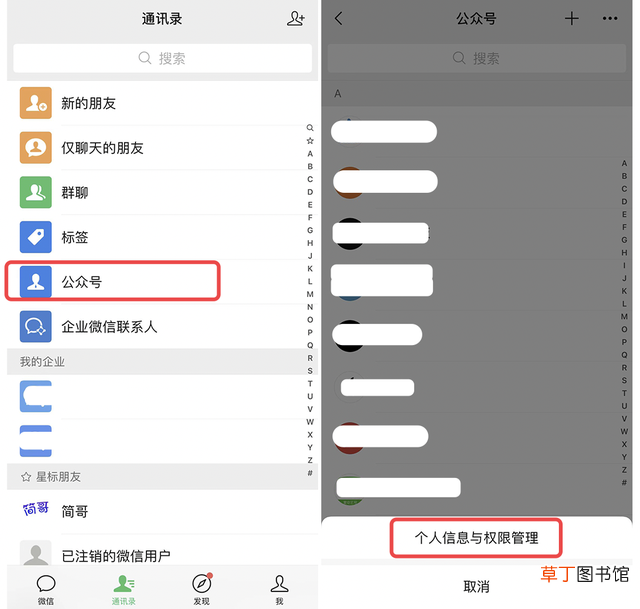Open second enterprise icon under 我的企业

(x=36, y=441)
